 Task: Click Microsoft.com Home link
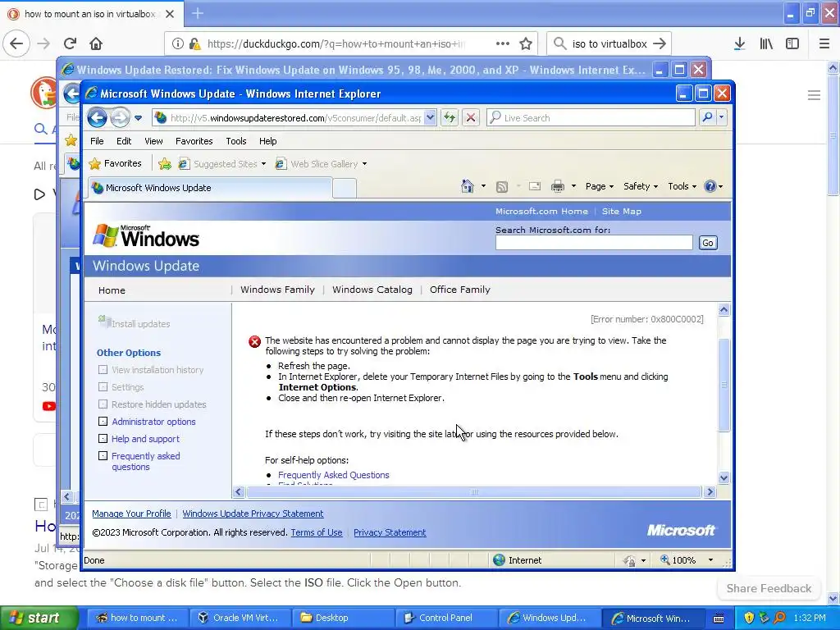(x=541, y=211)
